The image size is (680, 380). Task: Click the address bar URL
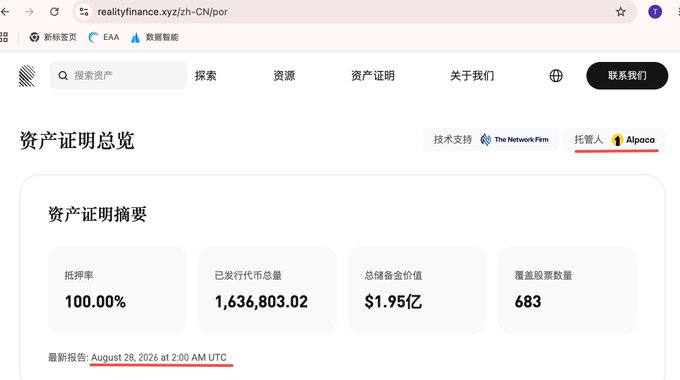(x=162, y=12)
